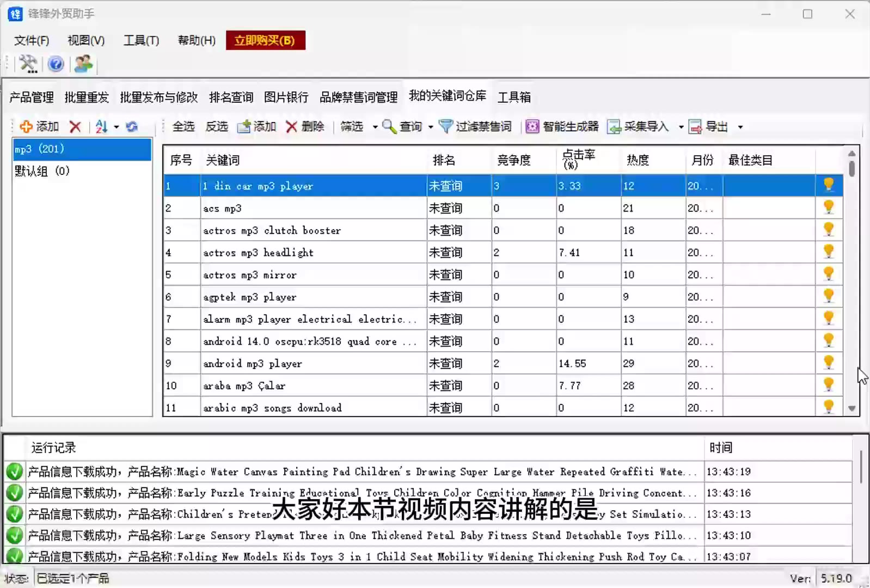This screenshot has width=870, height=588.
Task: Select the mp3 (201) keyword group
Action: [82, 149]
